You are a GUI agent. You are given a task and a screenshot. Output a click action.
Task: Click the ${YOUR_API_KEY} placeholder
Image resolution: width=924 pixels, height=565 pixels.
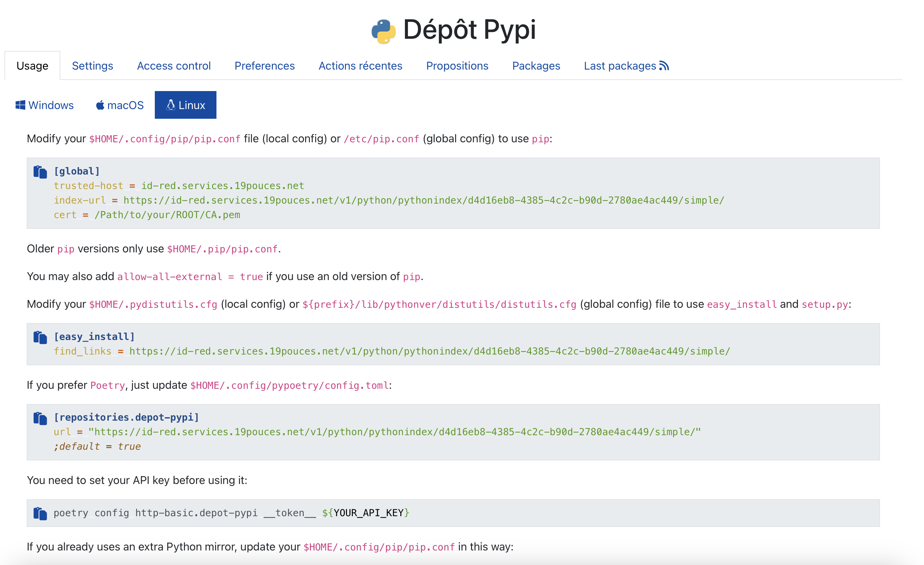tap(366, 513)
